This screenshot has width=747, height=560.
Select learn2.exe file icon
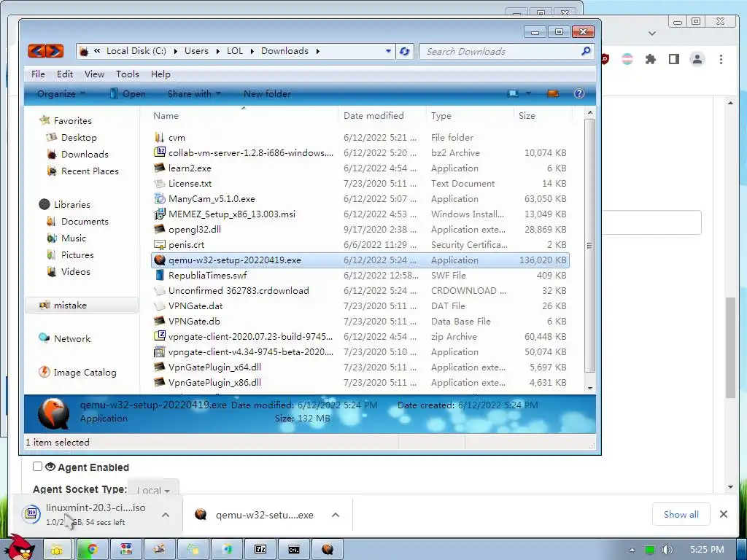(160, 168)
